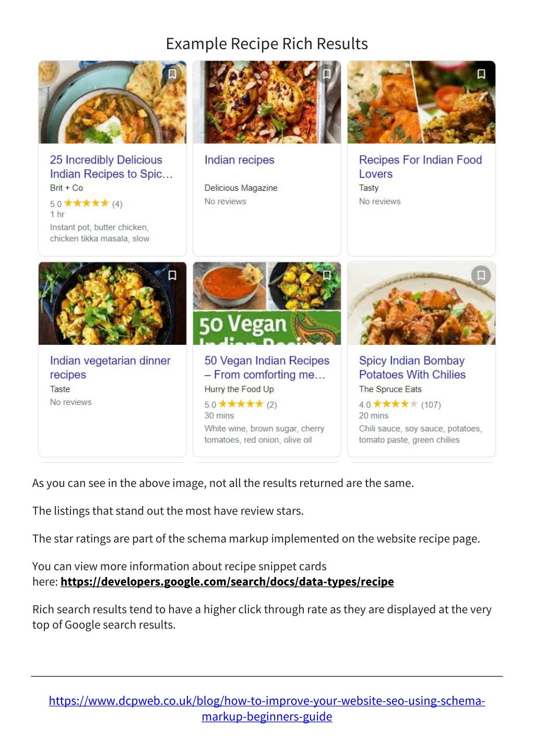The image size is (534, 756).
Task: Open 50 Vegan Indian Recipes title link
Action: tap(267, 368)
